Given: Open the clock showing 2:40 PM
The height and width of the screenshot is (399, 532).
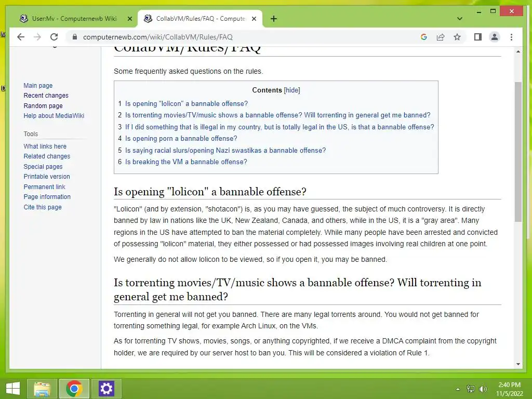Looking at the screenshot, I should pyautogui.click(x=509, y=389).
